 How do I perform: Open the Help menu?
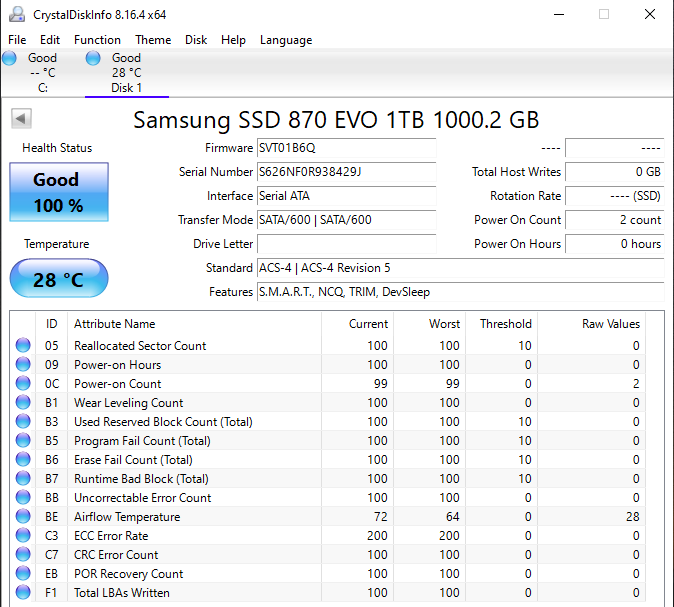[233, 40]
